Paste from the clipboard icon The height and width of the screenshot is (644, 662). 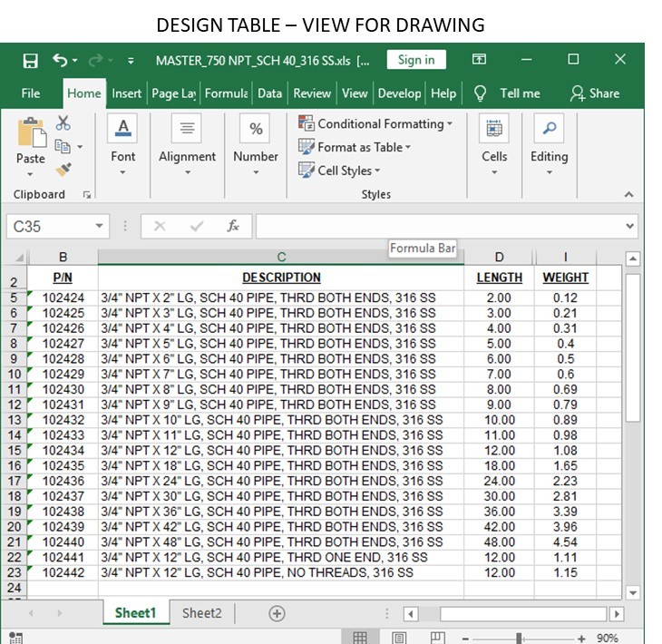pos(31,132)
